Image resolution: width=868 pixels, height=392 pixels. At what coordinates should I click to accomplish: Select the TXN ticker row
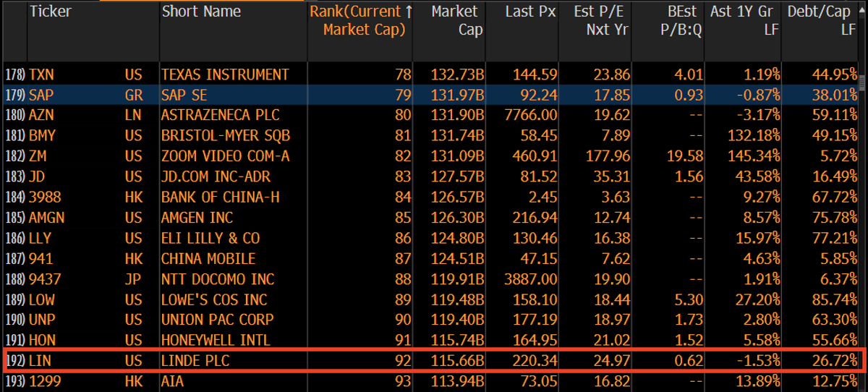[x=41, y=74]
